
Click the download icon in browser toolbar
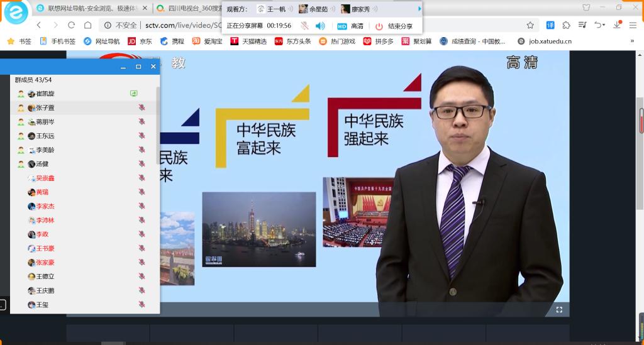coord(617,25)
